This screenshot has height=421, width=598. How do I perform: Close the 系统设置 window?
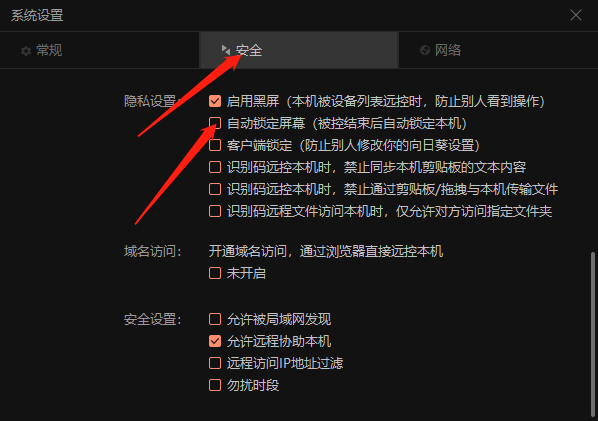pos(575,15)
